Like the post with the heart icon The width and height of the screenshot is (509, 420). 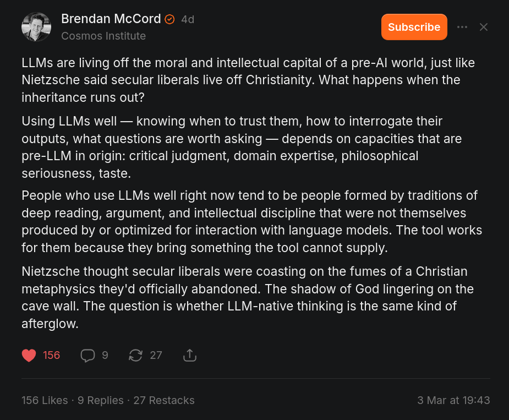(x=29, y=356)
